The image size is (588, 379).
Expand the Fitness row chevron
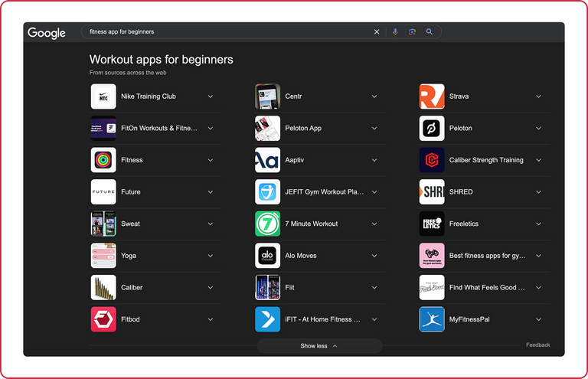[211, 160]
